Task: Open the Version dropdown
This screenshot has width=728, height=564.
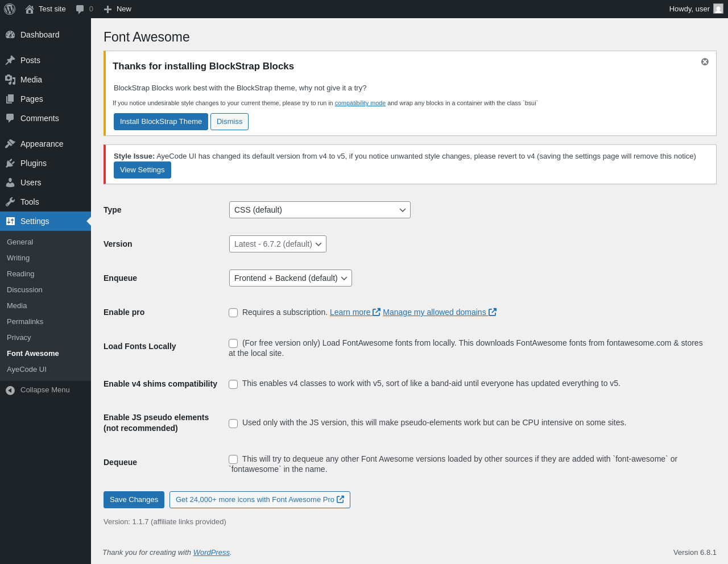Action: coord(278,244)
